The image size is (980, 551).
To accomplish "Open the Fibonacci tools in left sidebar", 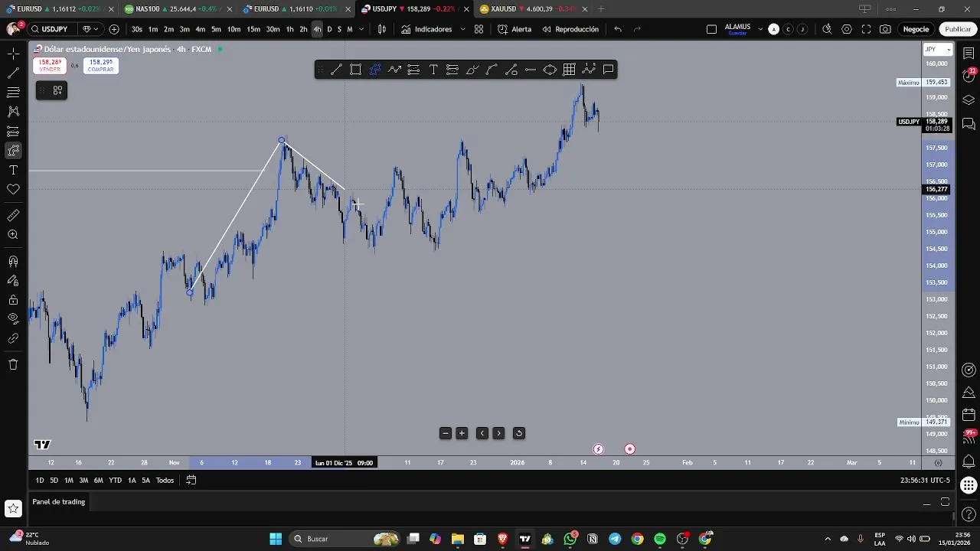I will [13, 93].
